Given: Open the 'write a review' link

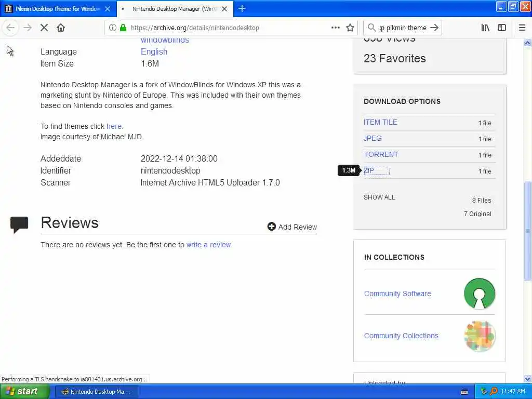Looking at the screenshot, I should coord(209,245).
